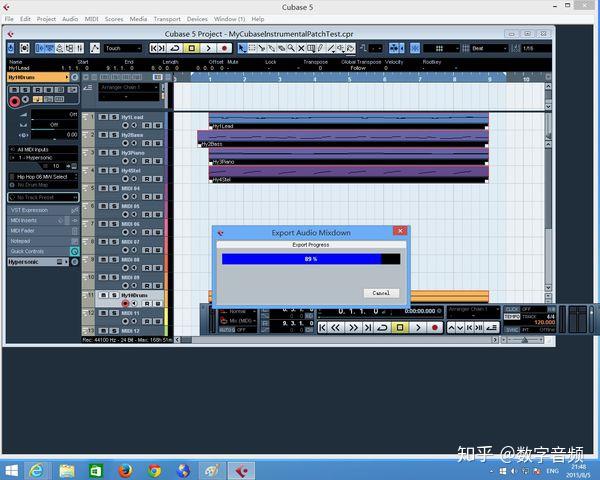600x480 pixels.
Task: Open Firefox from taskbar
Action: coord(125,470)
